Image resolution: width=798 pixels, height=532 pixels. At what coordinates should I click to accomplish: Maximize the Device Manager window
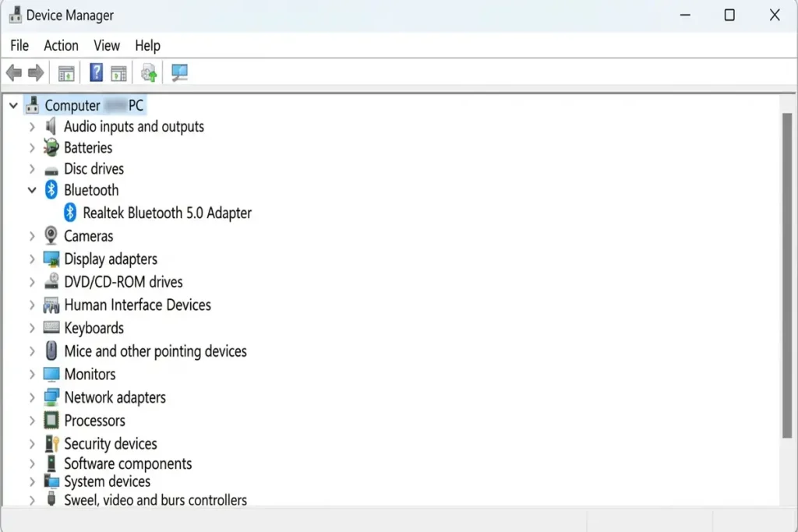click(729, 15)
